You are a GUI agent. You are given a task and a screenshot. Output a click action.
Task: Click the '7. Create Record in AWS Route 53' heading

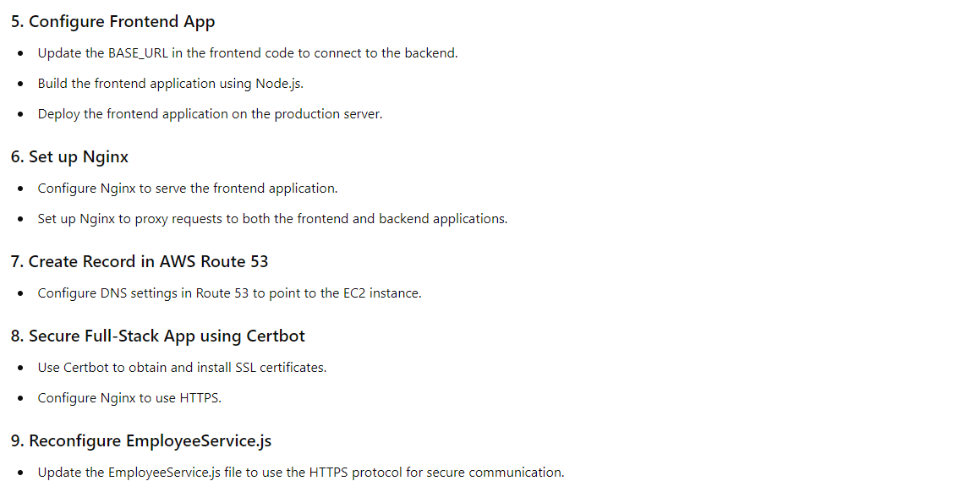tap(140, 261)
